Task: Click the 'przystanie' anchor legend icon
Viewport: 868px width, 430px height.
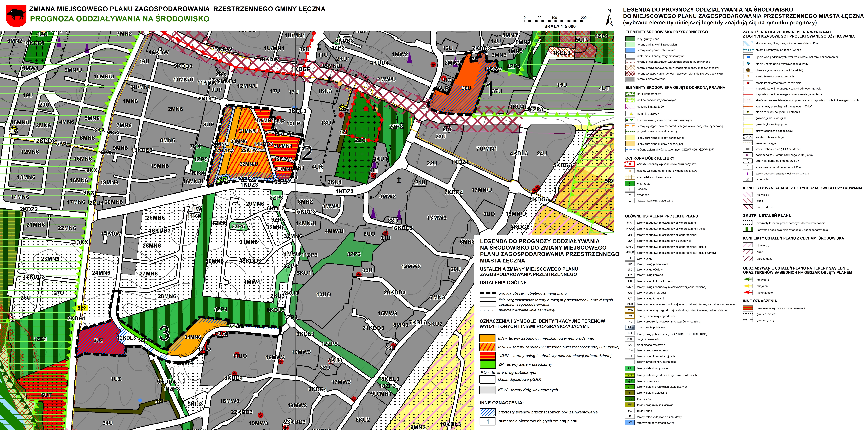Action: [x=748, y=179]
